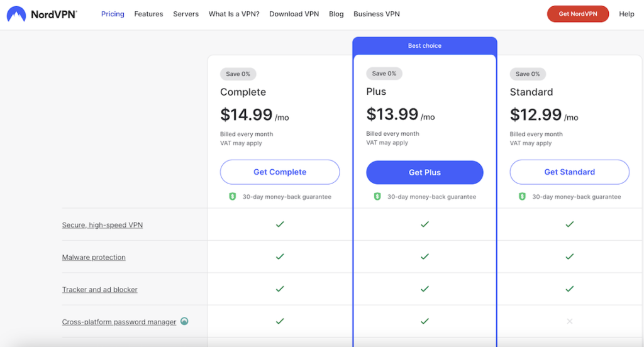Click the NordVPN logo
This screenshot has height=347, width=644.
[42, 14]
